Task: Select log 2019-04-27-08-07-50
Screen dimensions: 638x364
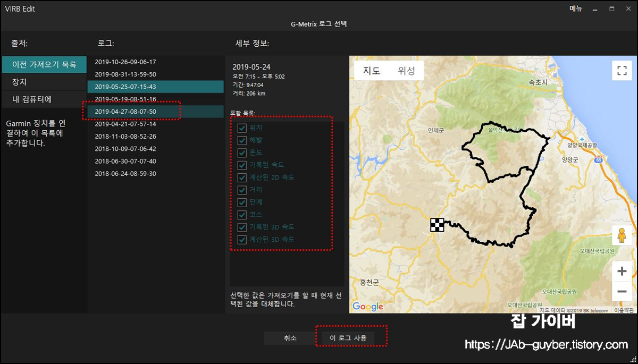Action: (x=156, y=111)
